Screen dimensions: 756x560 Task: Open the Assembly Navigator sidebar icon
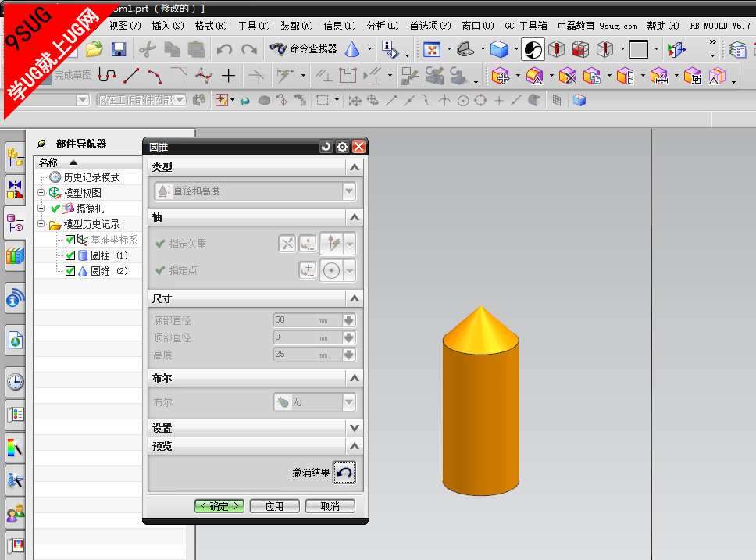tap(15, 157)
